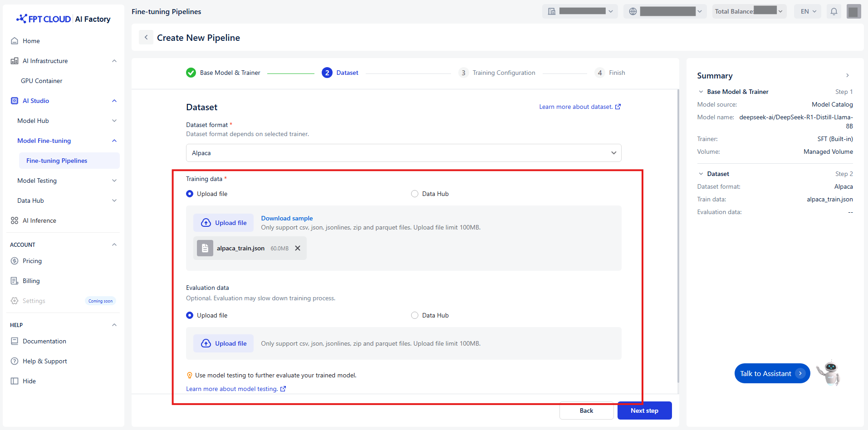
Task: Open Fine-tuning Pipelines menu item
Action: point(57,161)
